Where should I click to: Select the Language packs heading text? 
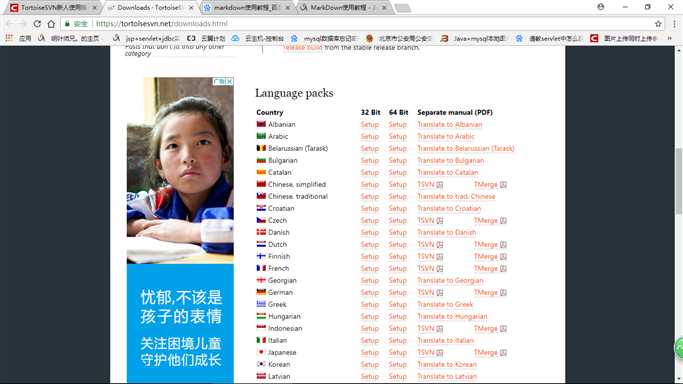click(x=294, y=93)
